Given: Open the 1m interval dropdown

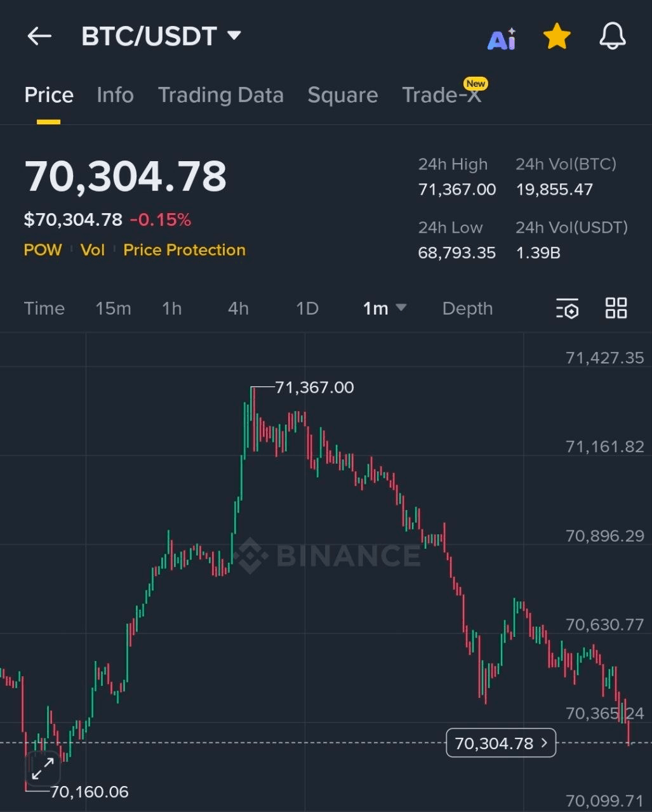Looking at the screenshot, I should pyautogui.click(x=384, y=308).
